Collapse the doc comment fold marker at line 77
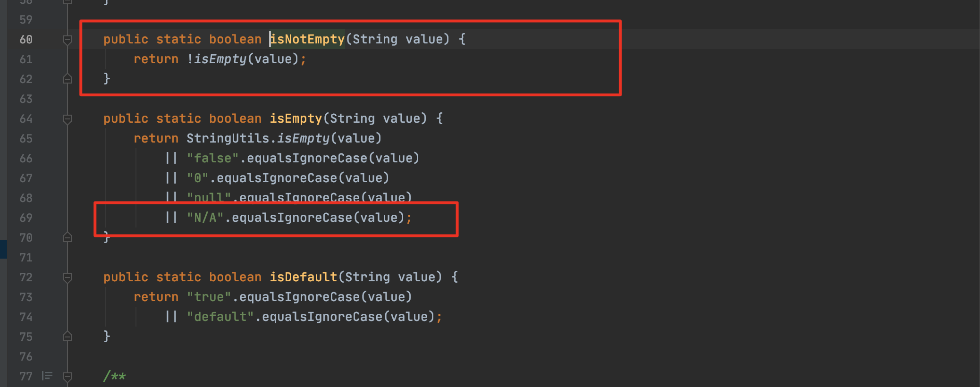This screenshot has height=387, width=980. [x=68, y=377]
